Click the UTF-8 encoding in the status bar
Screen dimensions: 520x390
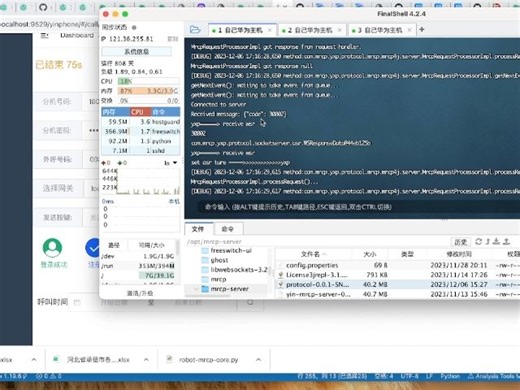[x=409, y=376]
